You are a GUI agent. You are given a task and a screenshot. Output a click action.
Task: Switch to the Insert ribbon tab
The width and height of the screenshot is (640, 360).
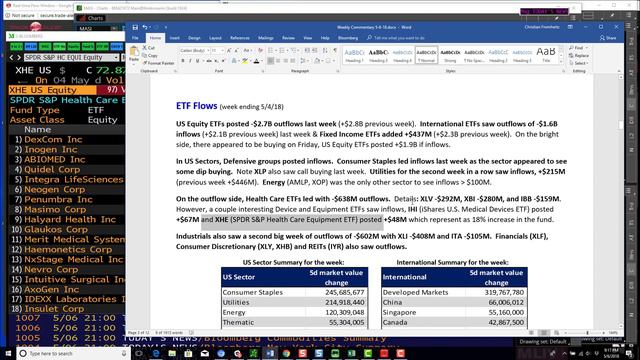coord(175,38)
